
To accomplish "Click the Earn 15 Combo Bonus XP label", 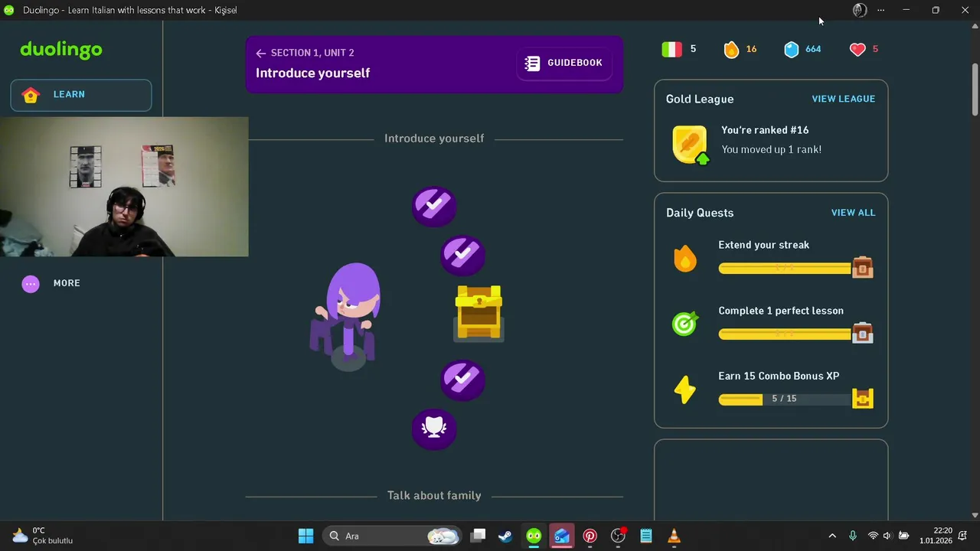I will click(x=779, y=376).
